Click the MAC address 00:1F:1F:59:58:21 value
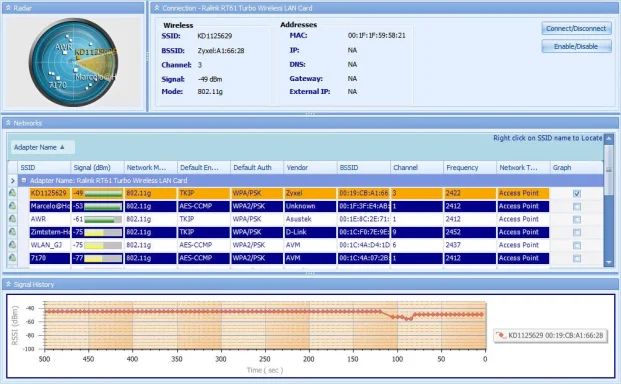The image size is (621, 384). pyautogui.click(x=377, y=36)
